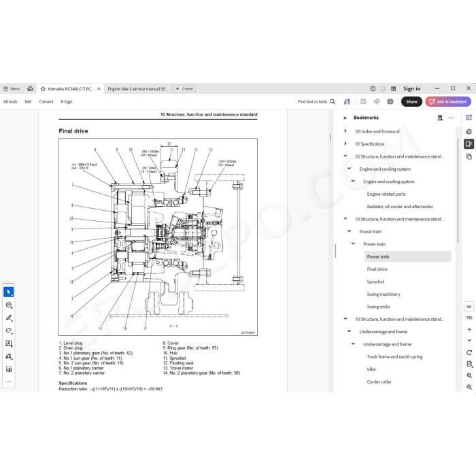Image resolution: width=476 pixels, height=476 pixels.
Task: Open Track frame and recoil spring bookmark
Action: (x=394, y=357)
